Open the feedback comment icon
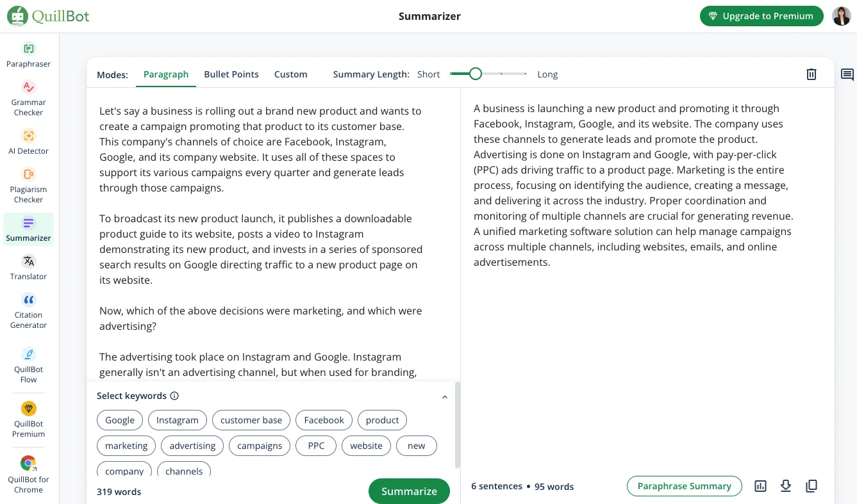Viewport: 857px width, 504px height. 847,75
